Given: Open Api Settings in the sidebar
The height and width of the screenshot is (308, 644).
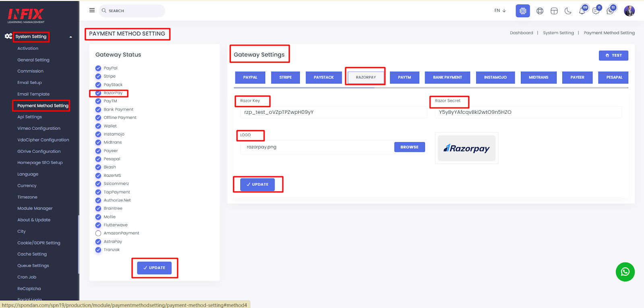Looking at the screenshot, I should (x=29, y=117).
